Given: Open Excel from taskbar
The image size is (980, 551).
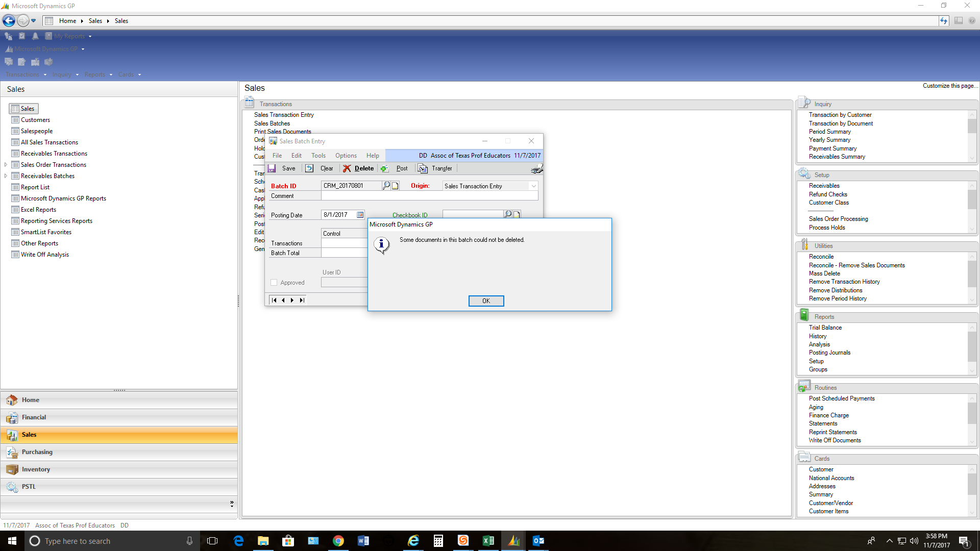Looking at the screenshot, I should 488,541.
